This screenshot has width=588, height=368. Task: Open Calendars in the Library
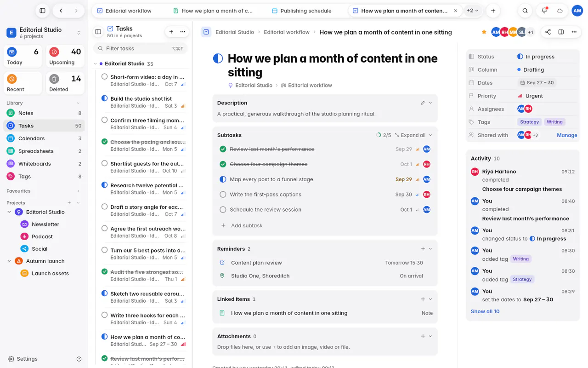tap(44, 138)
